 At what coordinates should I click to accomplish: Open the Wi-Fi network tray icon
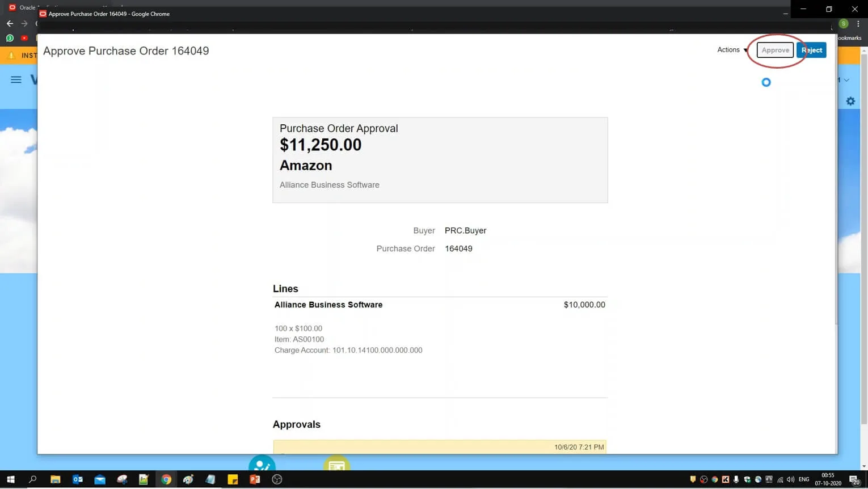pos(780,479)
